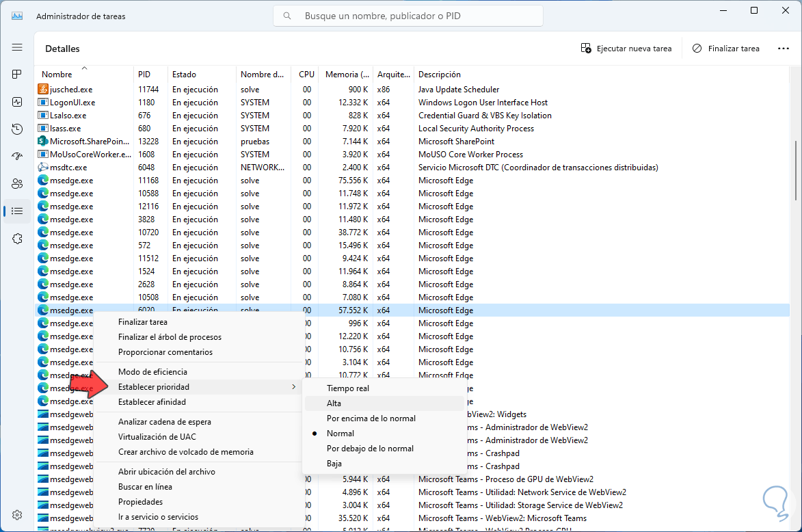Set priority to Por debajo de lo normal

[x=384, y=449]
